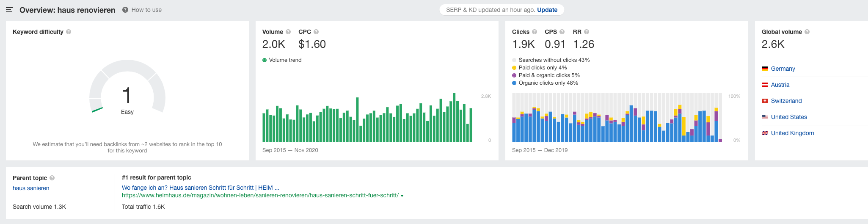868x224 pixels.
Task: Click the 'Easy' difficulty label
Action: pos(127,112)
